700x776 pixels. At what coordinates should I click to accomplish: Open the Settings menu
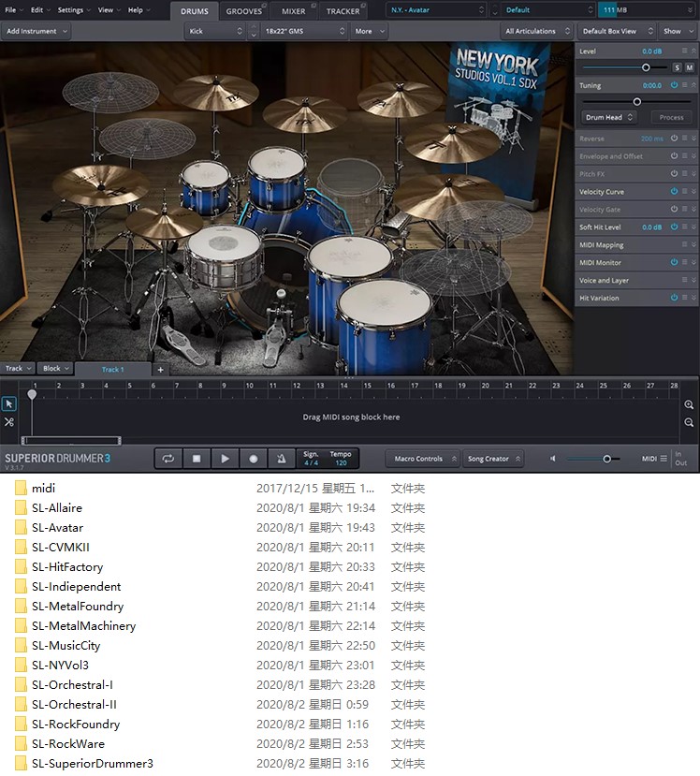[x=74, y=10]
